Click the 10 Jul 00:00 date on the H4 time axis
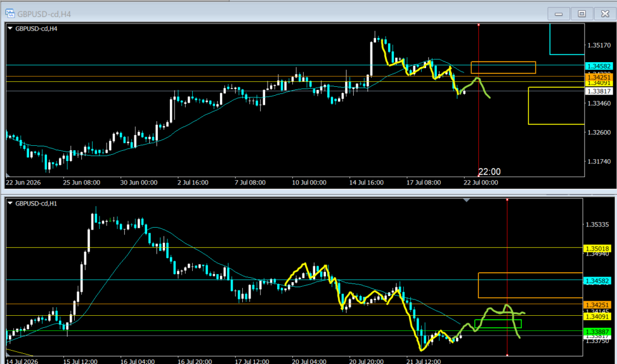The height and width of the screenshot is (364, 617). tap(309, 183)
